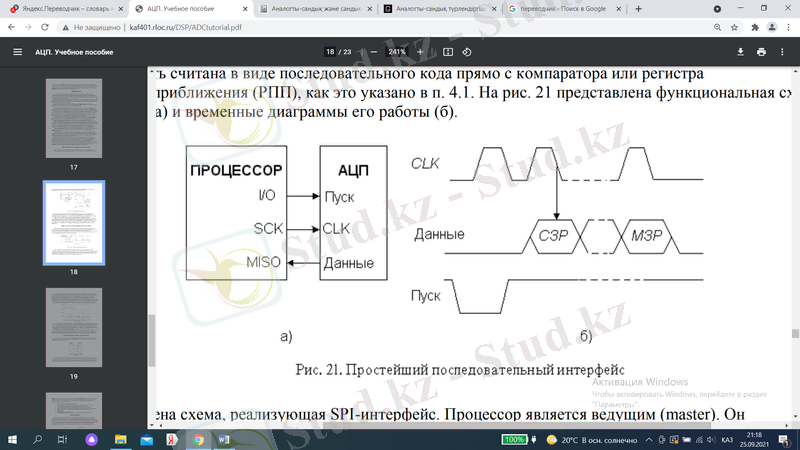Open page 18 thumbnail
Viewport: 800px width, 450px height.
tap(74, 223)
